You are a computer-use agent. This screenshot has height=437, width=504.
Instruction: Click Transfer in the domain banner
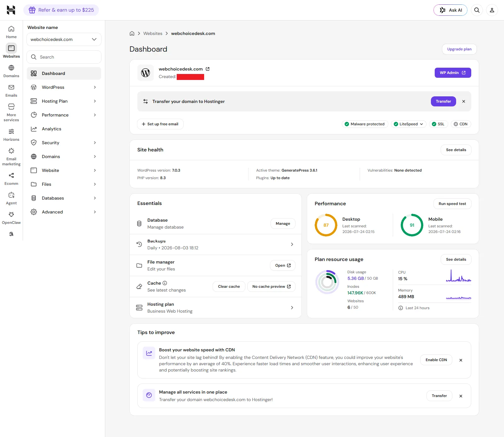444,101
